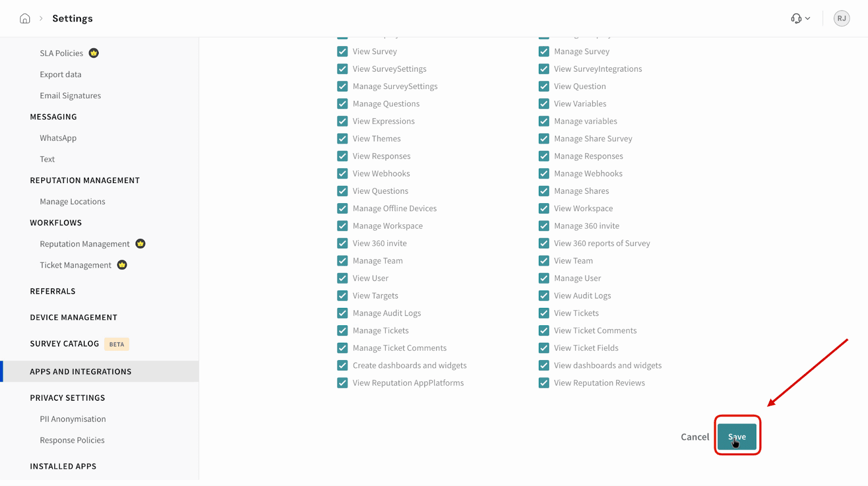Click the Settings breadcrumb title
Screen dimensions: 868x486
coord(72,18)
